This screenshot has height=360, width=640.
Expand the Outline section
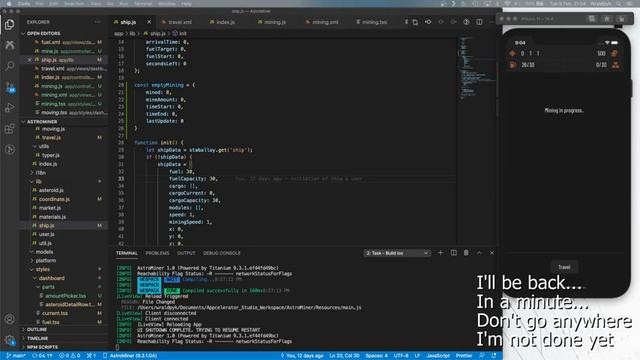pyautogui.click(x=63, y=329)
